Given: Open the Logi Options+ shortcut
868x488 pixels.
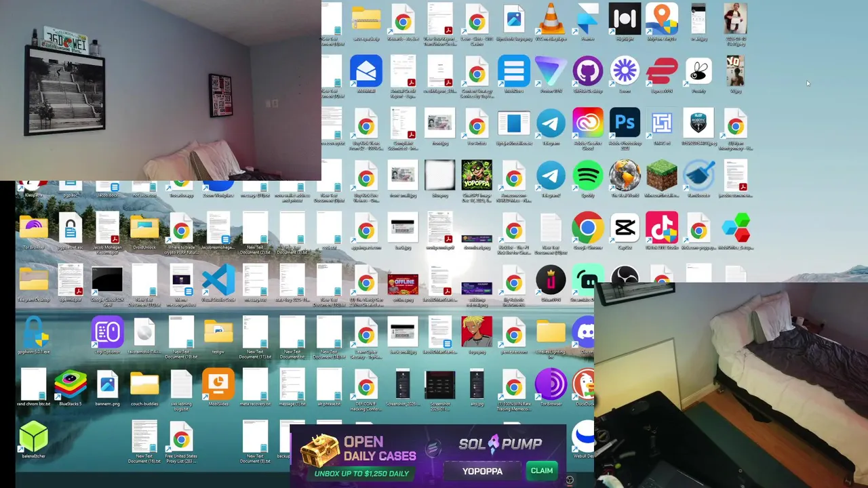Looking at the screenshot, I should coord(107,332).
